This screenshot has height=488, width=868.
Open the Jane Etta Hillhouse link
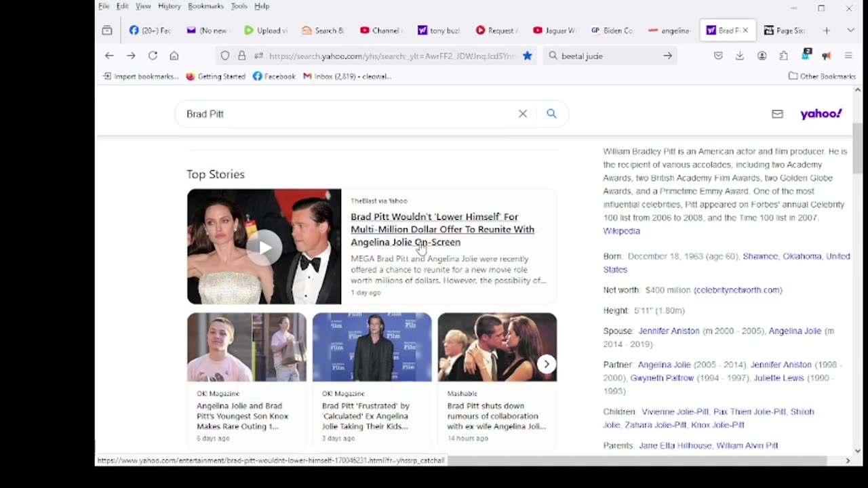tap(675, 445)
